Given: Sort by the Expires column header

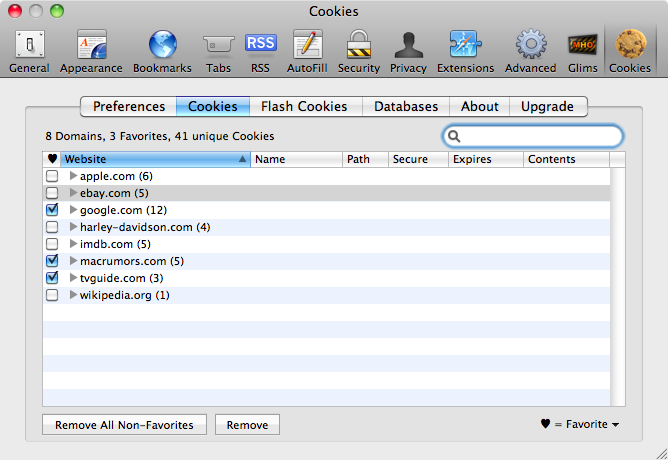Looking at the screenshot, I should click(x=486, y=159).
